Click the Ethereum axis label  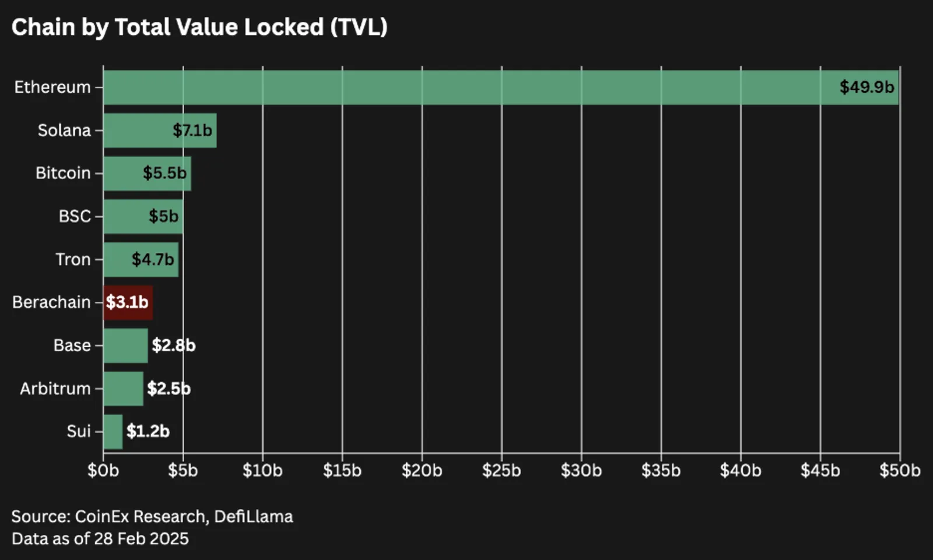coord(52,87)
